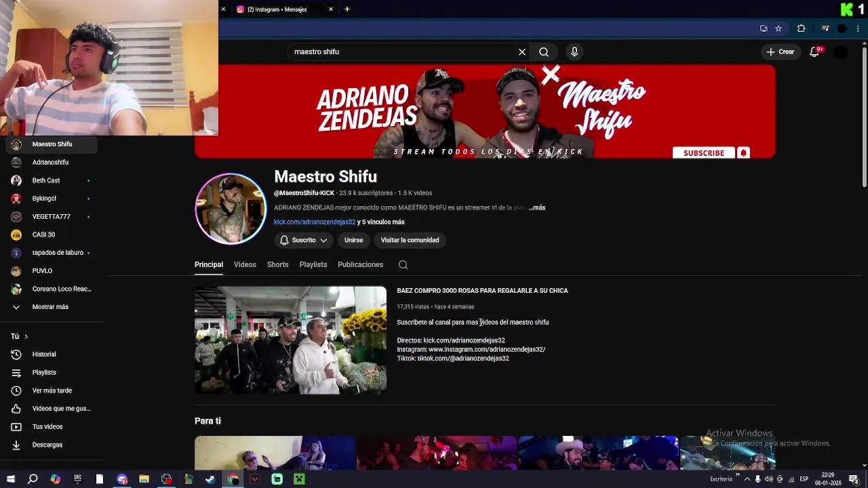The height and width of the screenshot is (488, 868).
Task: Expand y 5 vínculos más links
Action: [x=381, y=222]
